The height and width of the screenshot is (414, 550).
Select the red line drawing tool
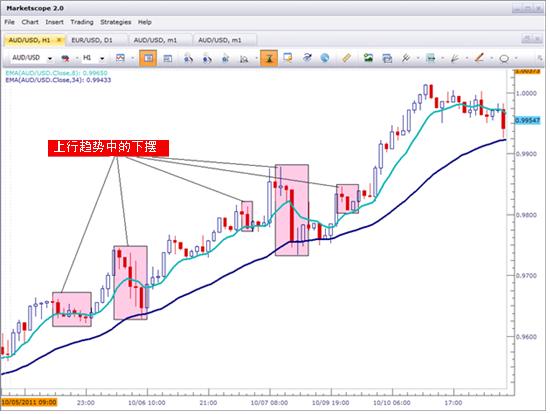pos(479,58)
